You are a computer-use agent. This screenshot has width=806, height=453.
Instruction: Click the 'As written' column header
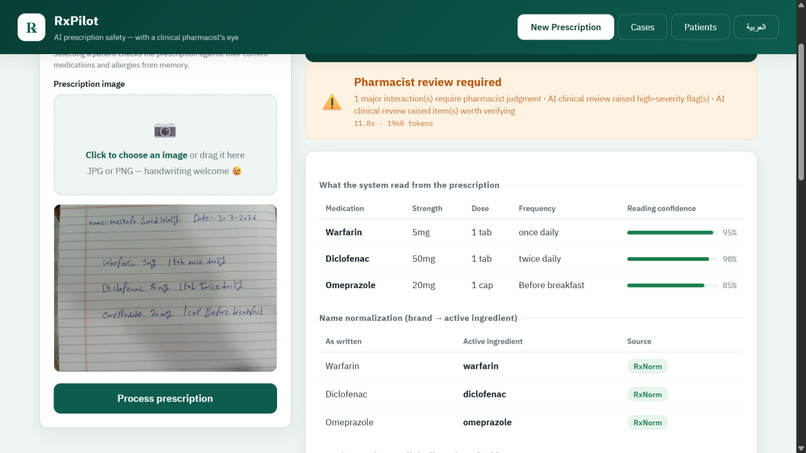(x=343, y=341)
